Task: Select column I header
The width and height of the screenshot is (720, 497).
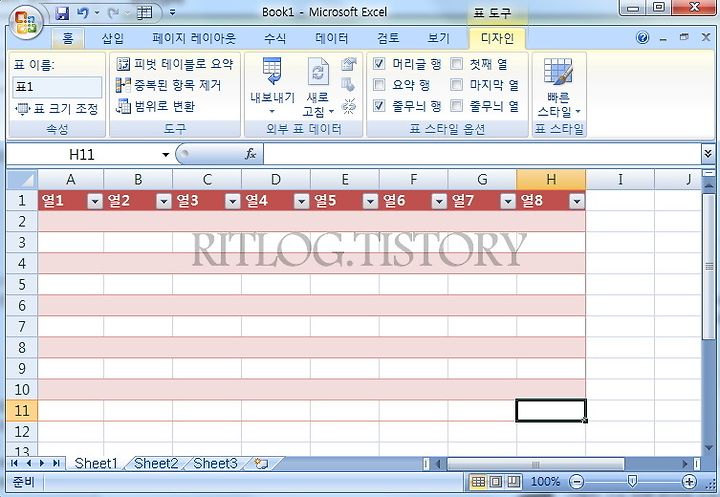Action: 620,180
